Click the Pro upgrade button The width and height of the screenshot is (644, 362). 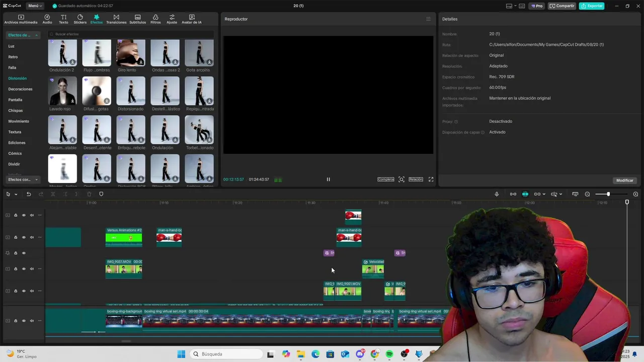click(x=537, y=6)
